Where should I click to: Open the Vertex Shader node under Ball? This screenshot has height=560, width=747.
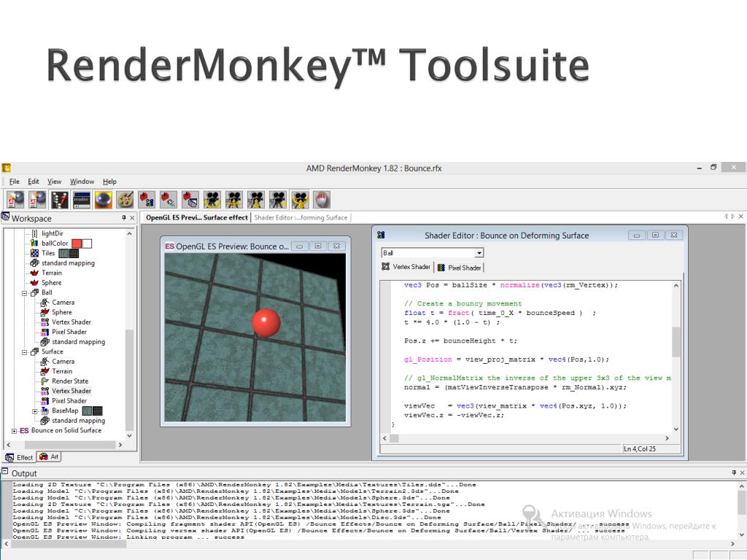click(x=71, y=322)
